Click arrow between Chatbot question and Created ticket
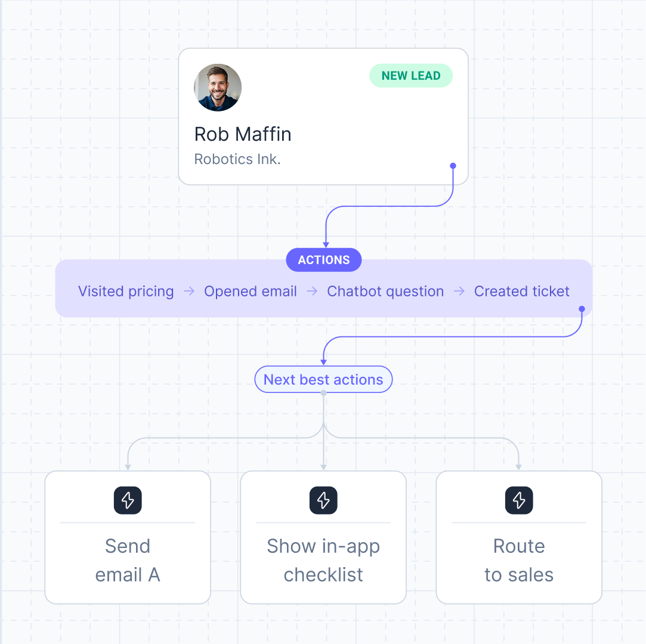Viewport: 646px width, 644px height. pos(459,292)
